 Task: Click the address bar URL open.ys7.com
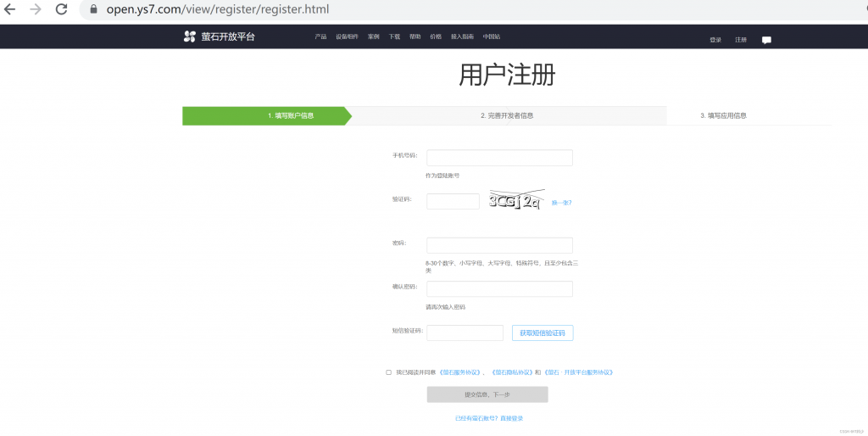[218, 8]
